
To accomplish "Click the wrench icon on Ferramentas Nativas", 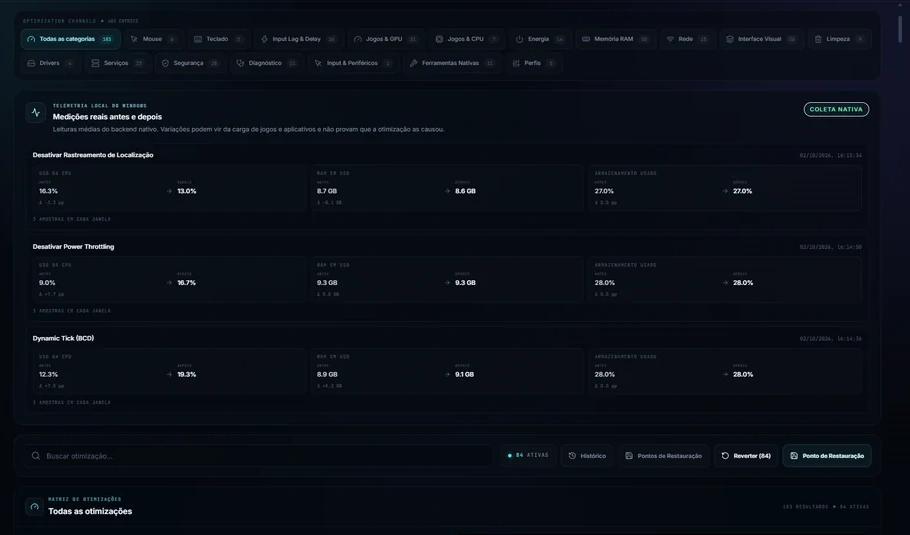I will (414, 63).
